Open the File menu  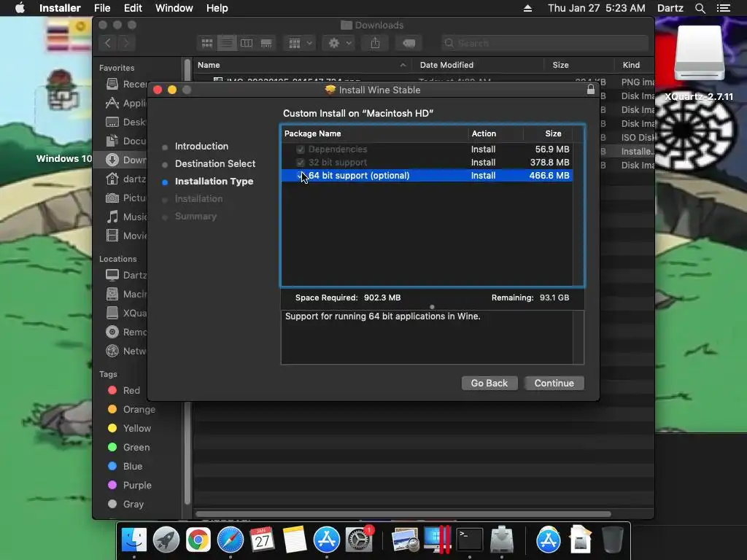102,8
